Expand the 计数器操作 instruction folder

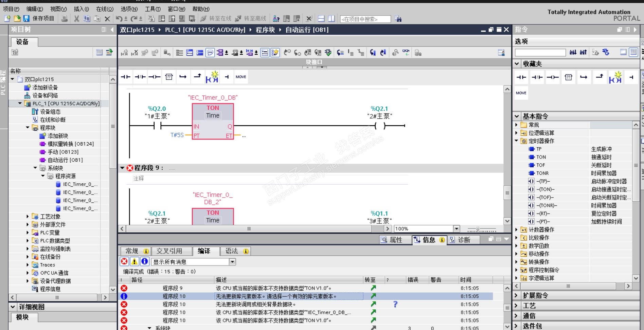pyautogui.click(x=517, y=230)
